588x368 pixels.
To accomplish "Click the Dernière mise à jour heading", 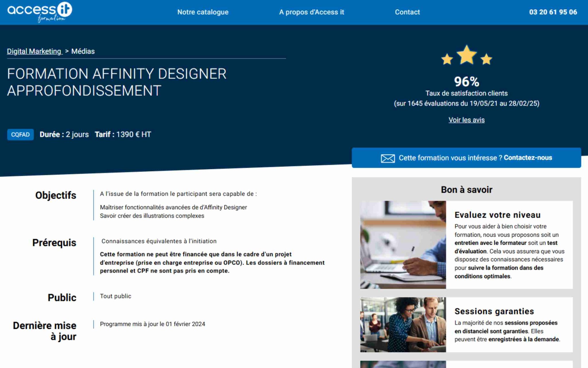I will tap(45, 331).
